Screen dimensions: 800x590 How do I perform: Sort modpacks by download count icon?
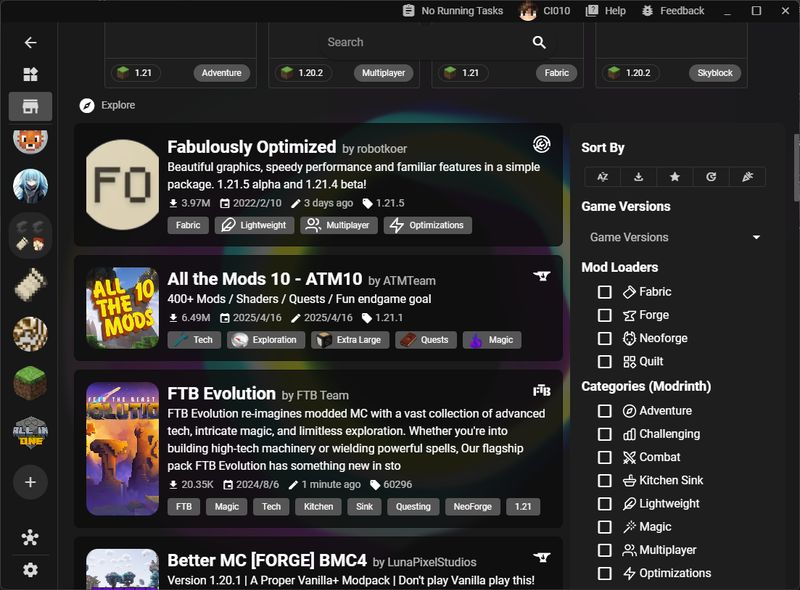(639, 177)
